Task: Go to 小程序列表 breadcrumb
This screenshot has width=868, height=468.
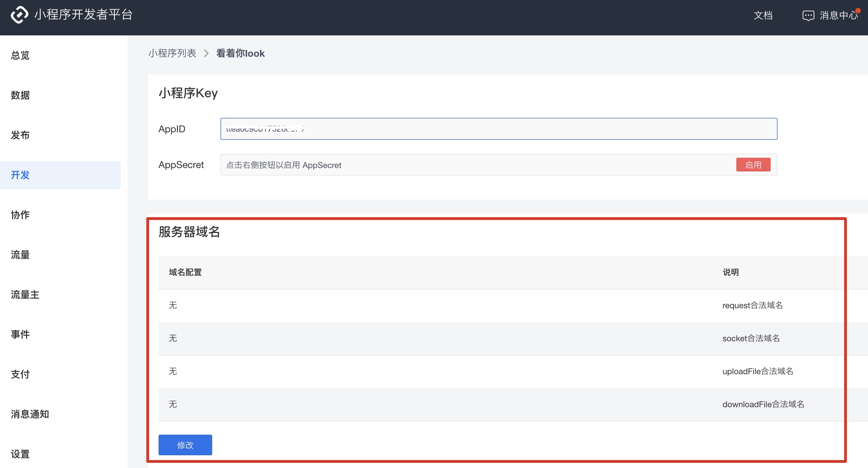Action: click(172, 54)
